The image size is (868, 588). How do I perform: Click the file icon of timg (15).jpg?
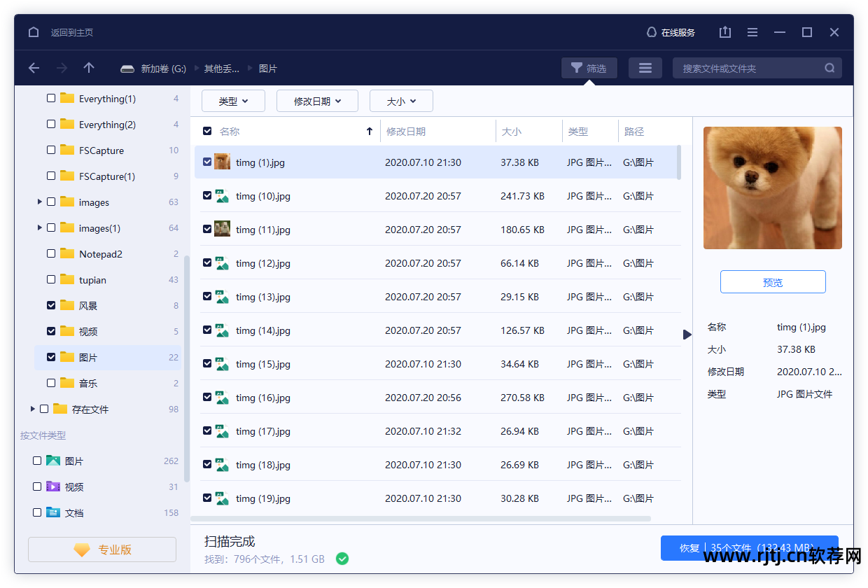(222, 364)
